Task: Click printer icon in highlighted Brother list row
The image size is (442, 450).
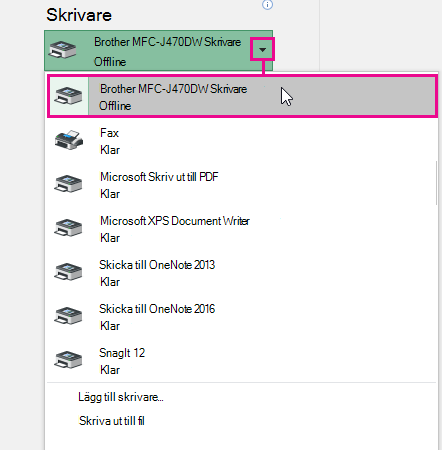Action: 68,96
